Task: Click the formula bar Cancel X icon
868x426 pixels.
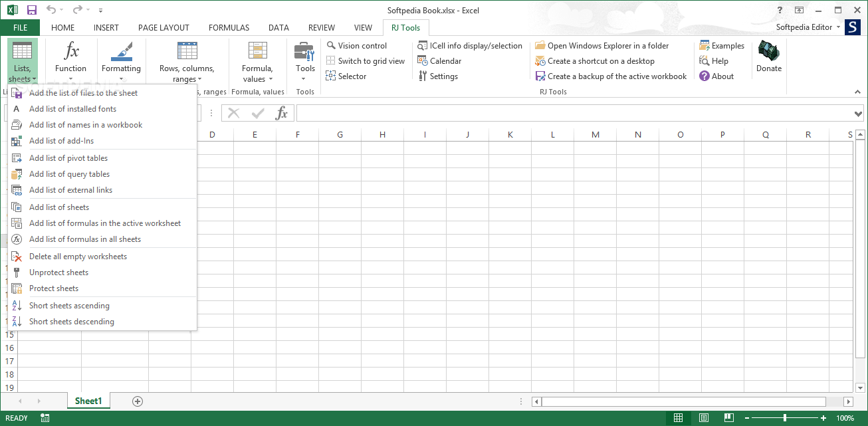Action: pos(233,113)
